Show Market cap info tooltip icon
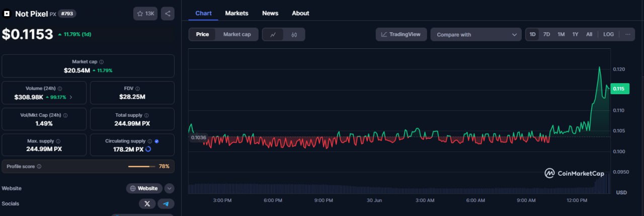Screen dimensions: 644x216 coord(101,61)
